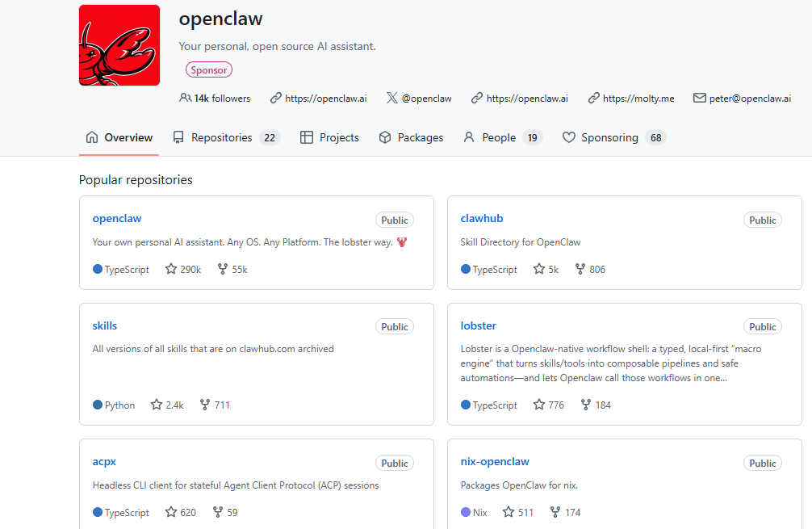Image resolution: width=812 pixels, height=529 pixels.
Task: Click the TypeScript language color dot on openclaw
Action: coord(96,269)
